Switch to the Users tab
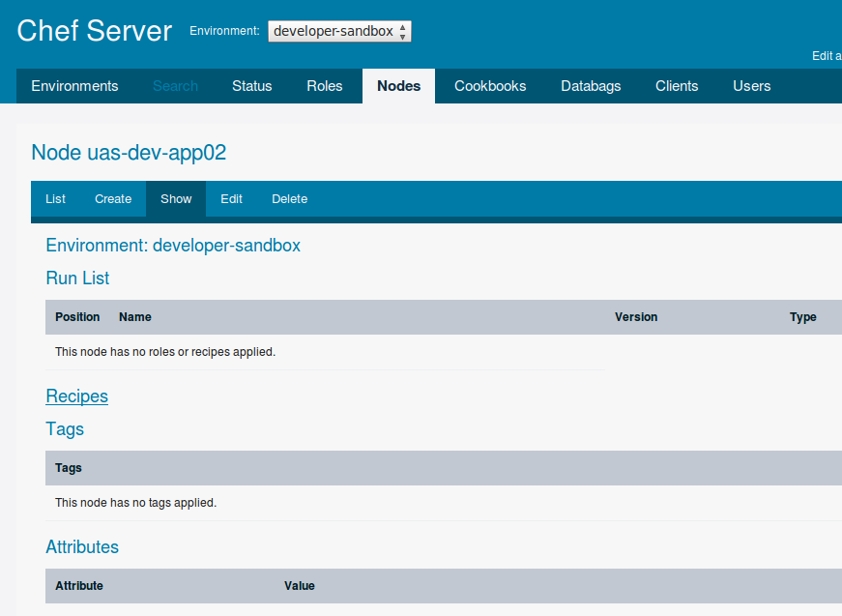The width and height of the screenshot is (842, 616). pos(752,86)
